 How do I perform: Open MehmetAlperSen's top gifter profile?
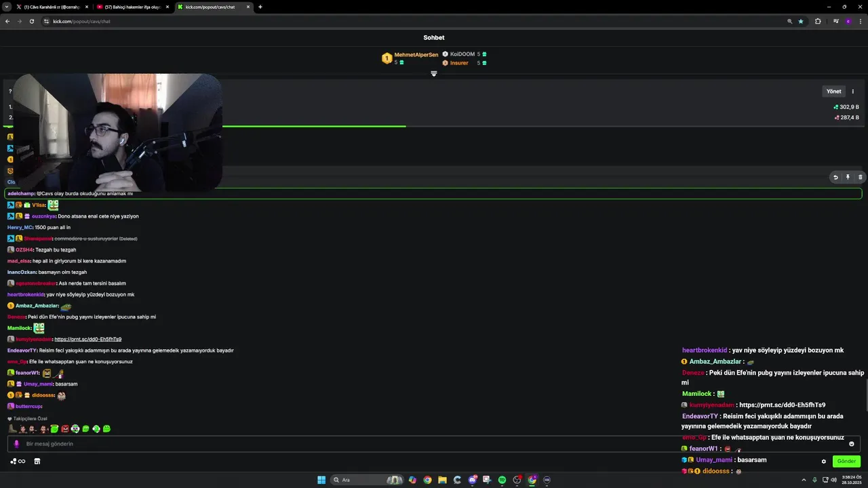416,55
